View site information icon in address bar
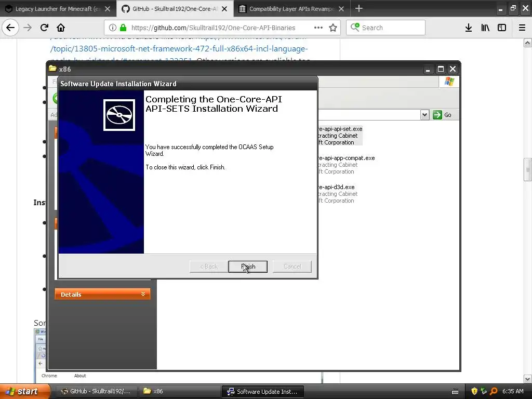Image resolution: width=532 pixels, height=399 pixels. 113,28
